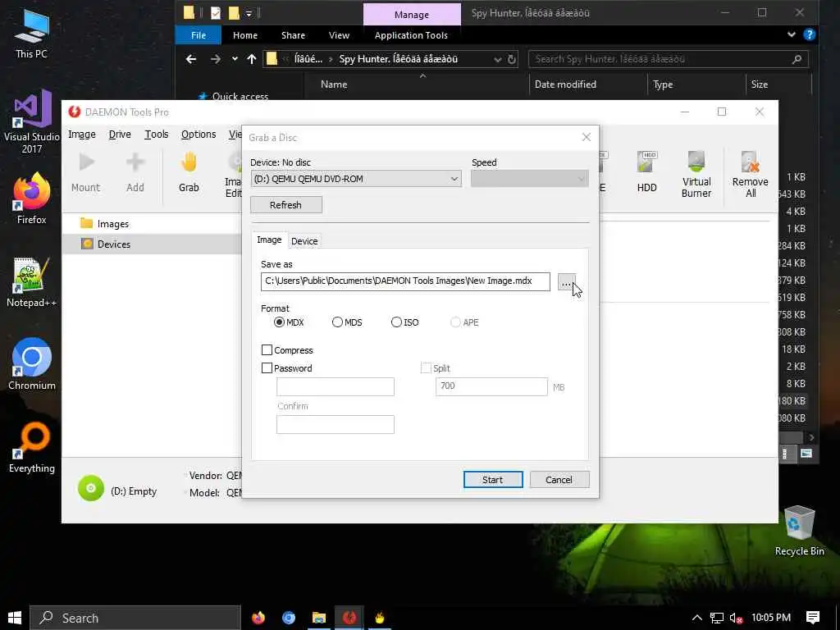Select the Images folder in sidebar
Screen dimensions: 840x630
[104, 223]
